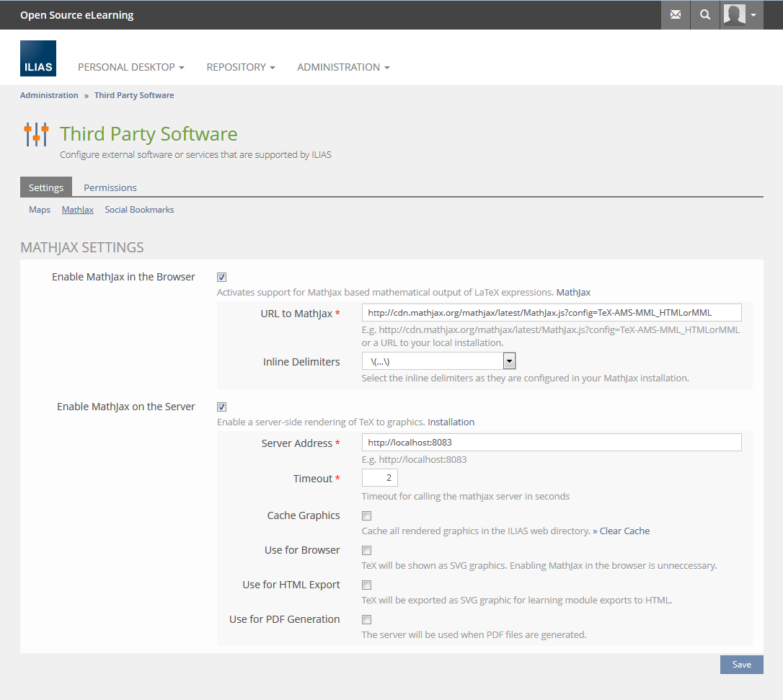Select the Maps sub-tab

point(40,210)
